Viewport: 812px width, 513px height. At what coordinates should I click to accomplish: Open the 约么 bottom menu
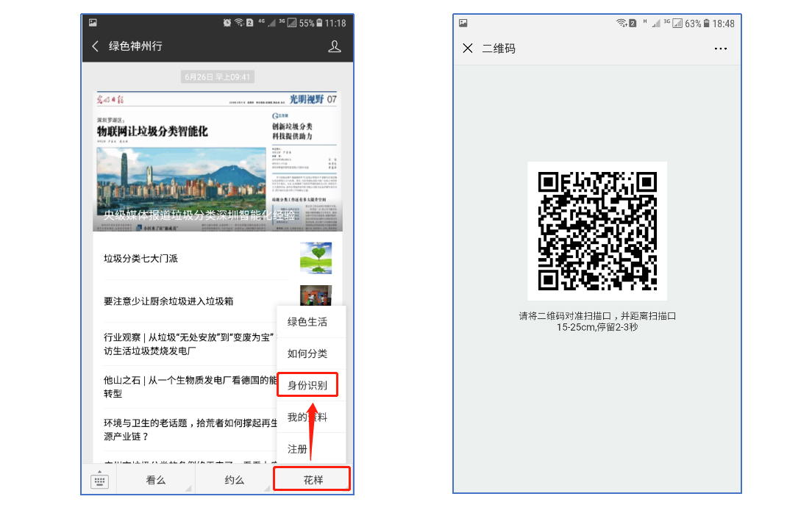point(234,480)
